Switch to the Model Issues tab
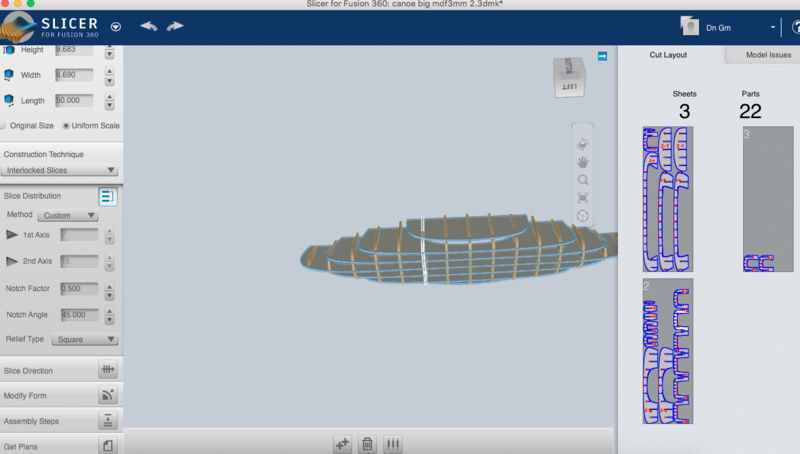Image resolution: width=800 pixels, height=454 pixels. point(768,55)
